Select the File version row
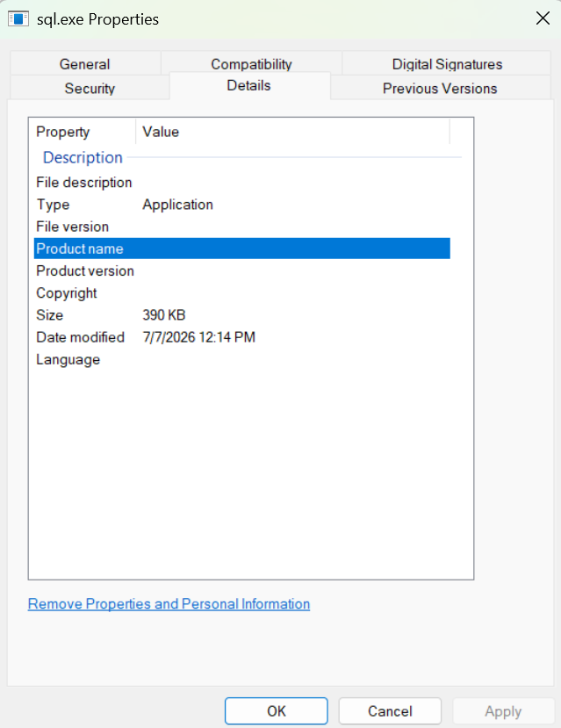 pos(241,227)
